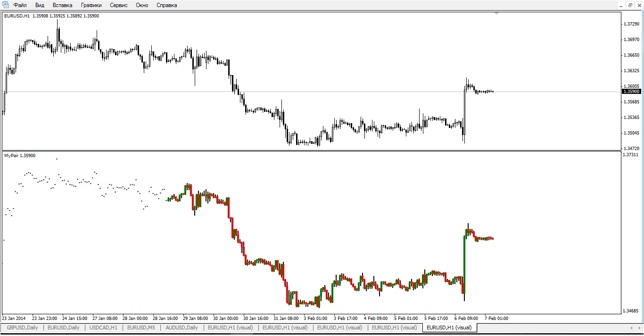This screenshot has height=336, width=644.
Task: Click the current price label 1.35900 on axis
Action: tap(631, 92)
